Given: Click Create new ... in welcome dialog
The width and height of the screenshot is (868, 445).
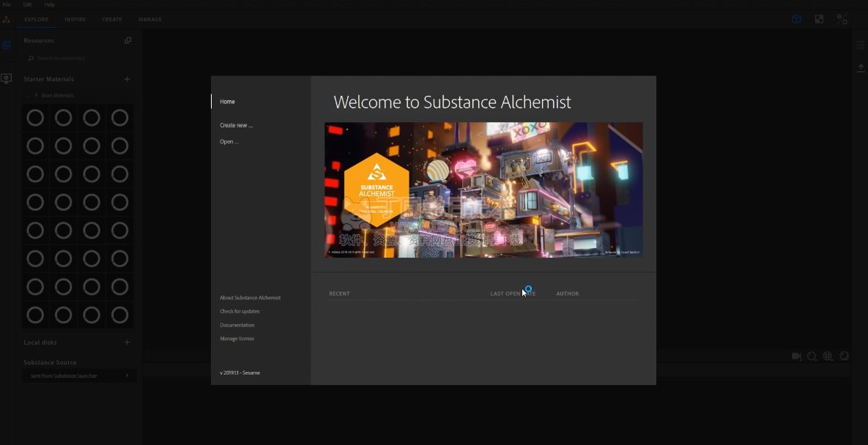Looking at the screenshot, I should [236, 125].
